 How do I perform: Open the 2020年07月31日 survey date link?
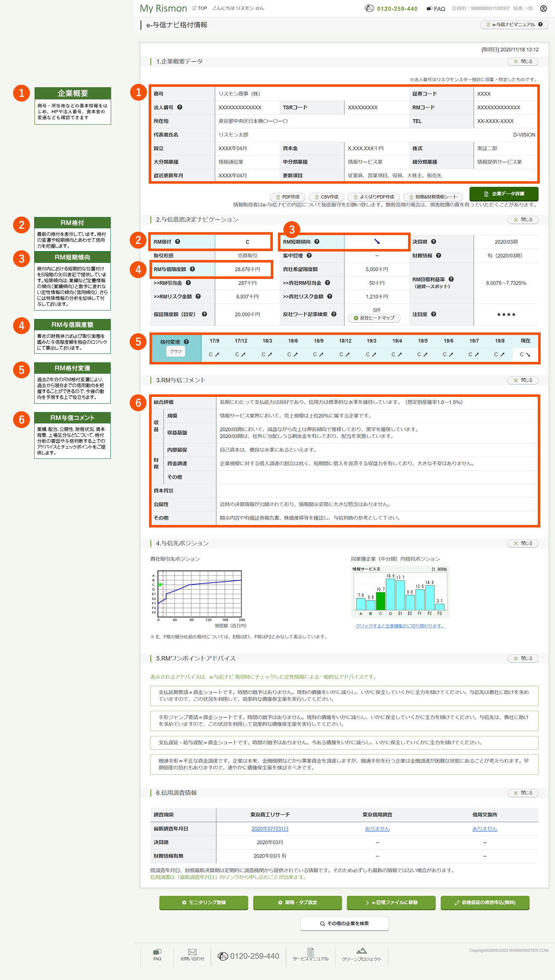270,829
